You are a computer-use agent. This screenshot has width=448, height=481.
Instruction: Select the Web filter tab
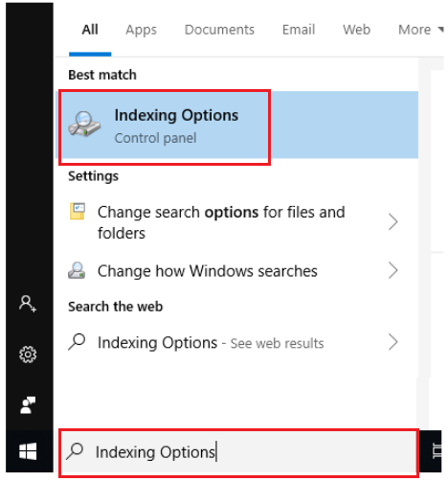click(x=356, y=30)
